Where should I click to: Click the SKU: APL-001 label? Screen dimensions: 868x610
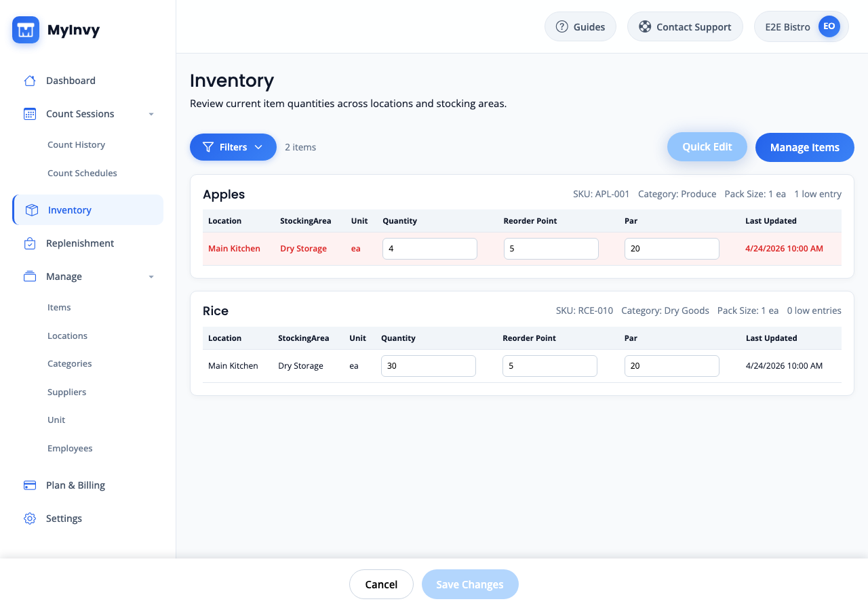click(x=601, y=194)
